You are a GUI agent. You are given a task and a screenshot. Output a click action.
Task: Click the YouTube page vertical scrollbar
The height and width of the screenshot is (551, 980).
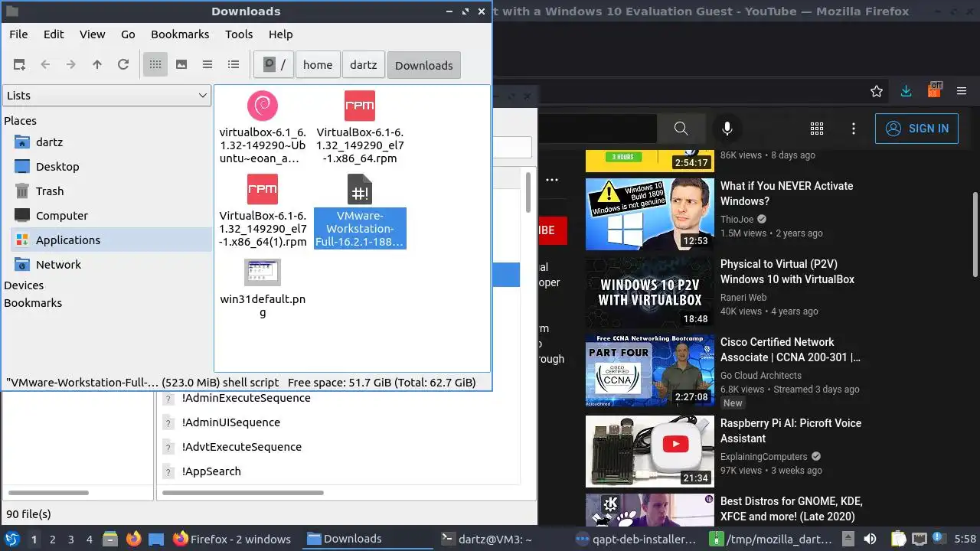tap(975, 234)
